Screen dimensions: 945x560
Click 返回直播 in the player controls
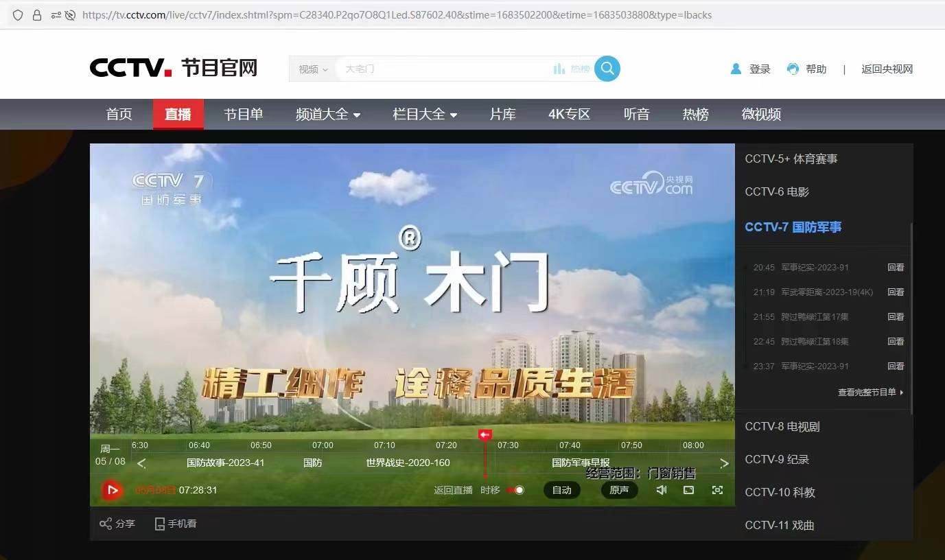tap(453, 490)
